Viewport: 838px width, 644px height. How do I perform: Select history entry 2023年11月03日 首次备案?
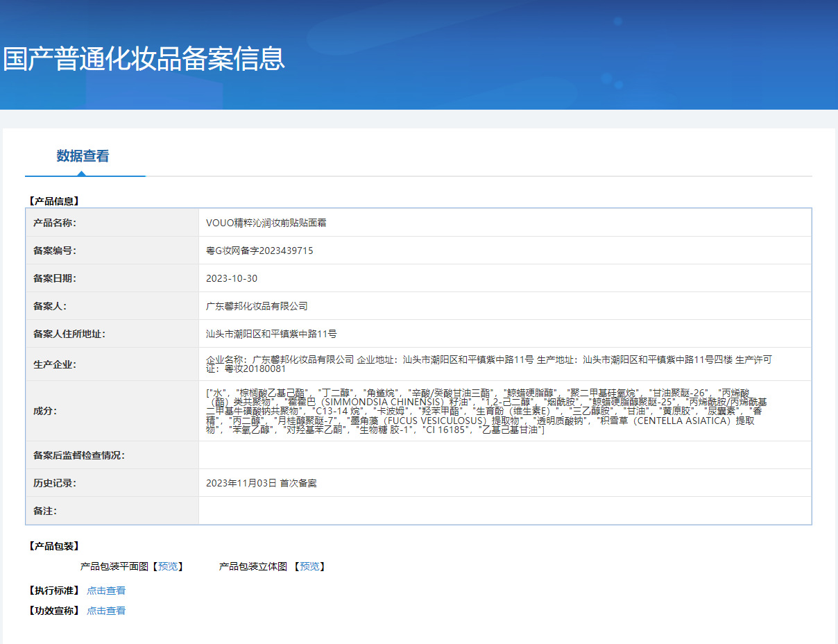tap(262, 483)
